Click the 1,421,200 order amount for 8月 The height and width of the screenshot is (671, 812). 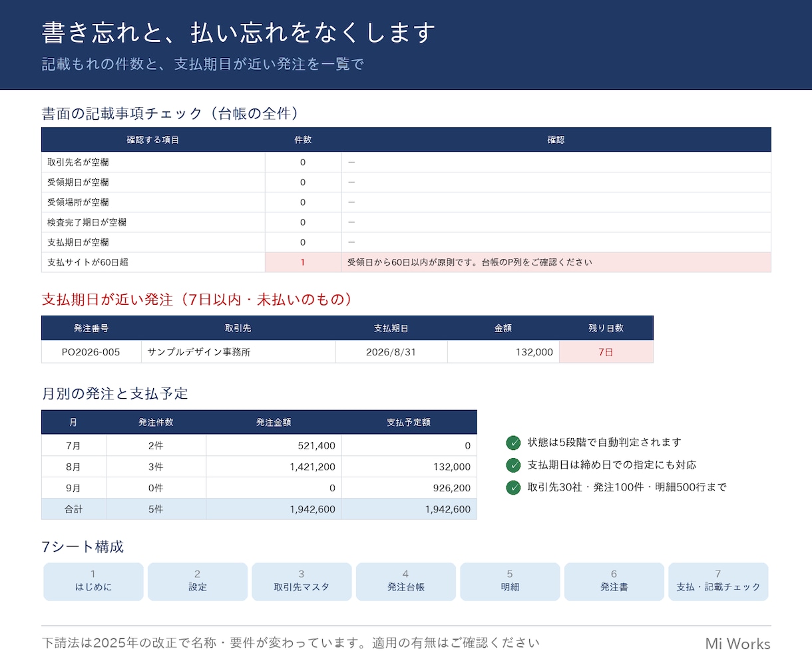(274, 467)
